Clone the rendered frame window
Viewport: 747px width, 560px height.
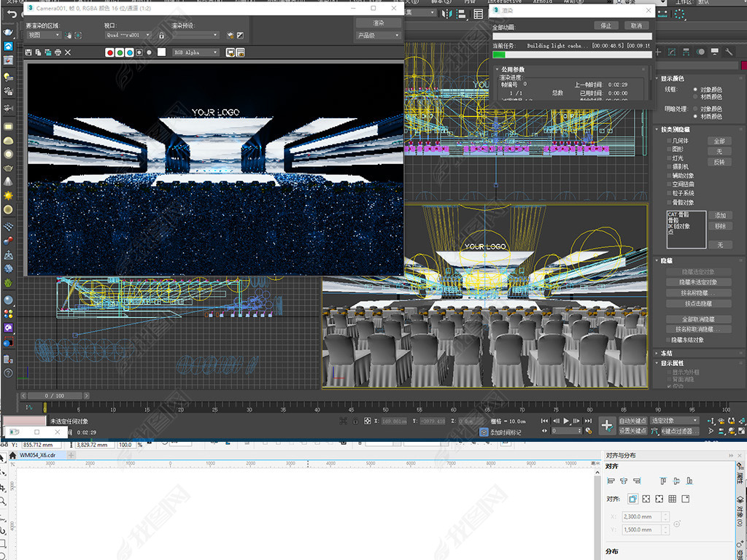[x=47, y=52]
